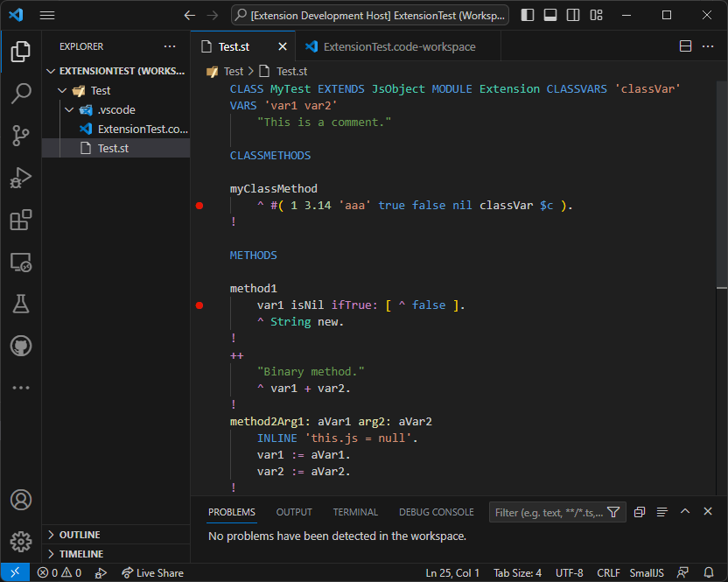This screenshot has height=582, width=728.
Task: Select Test.st in the explorer tree
Action: (x=116, y=148)
